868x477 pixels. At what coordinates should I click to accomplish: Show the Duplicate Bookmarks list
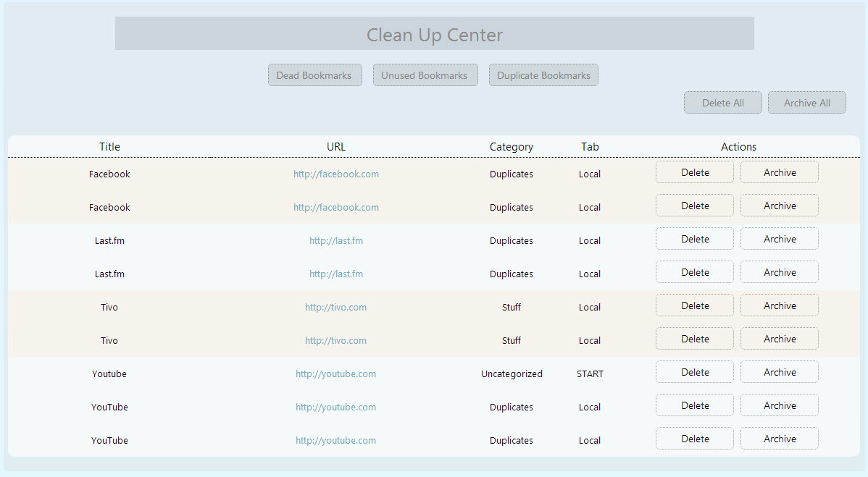[x=543, y=75]
